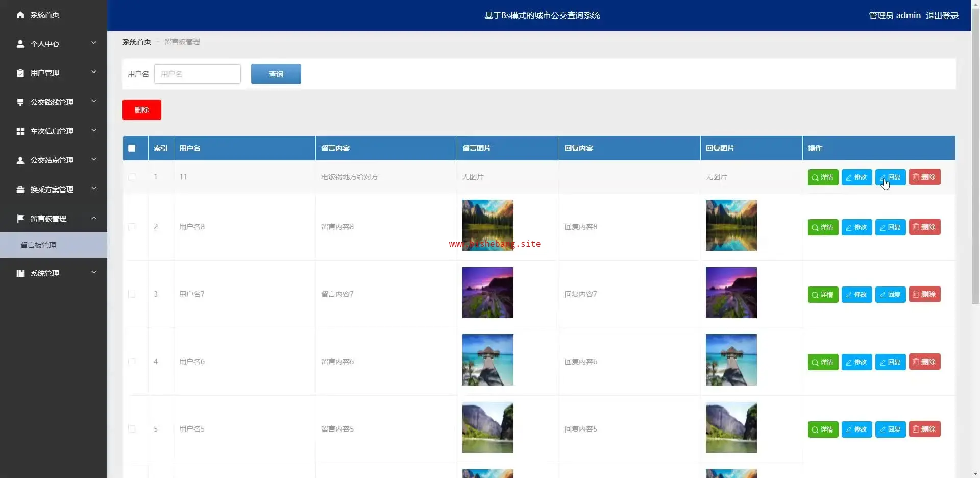
Task: Expand the 公交站点管理 chevron
Action: coord(94,160)
